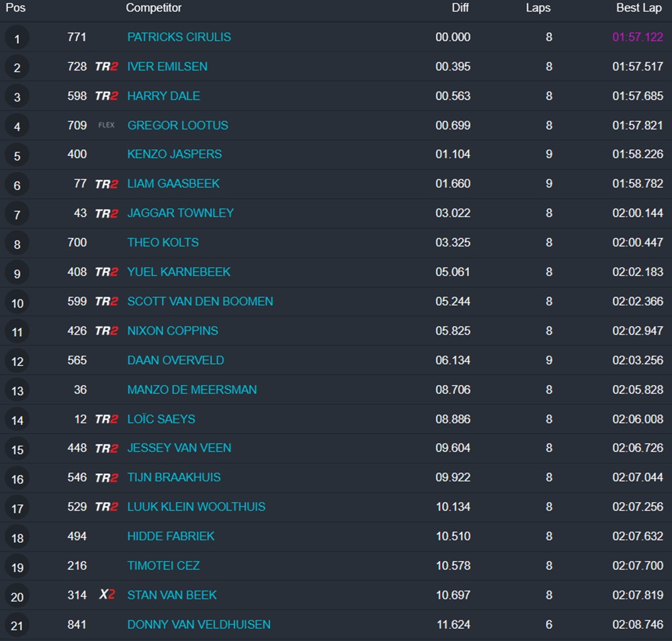Sort by the Competitor column header
Viewport: 672px width, 641px height.
(x=154, y=8)
